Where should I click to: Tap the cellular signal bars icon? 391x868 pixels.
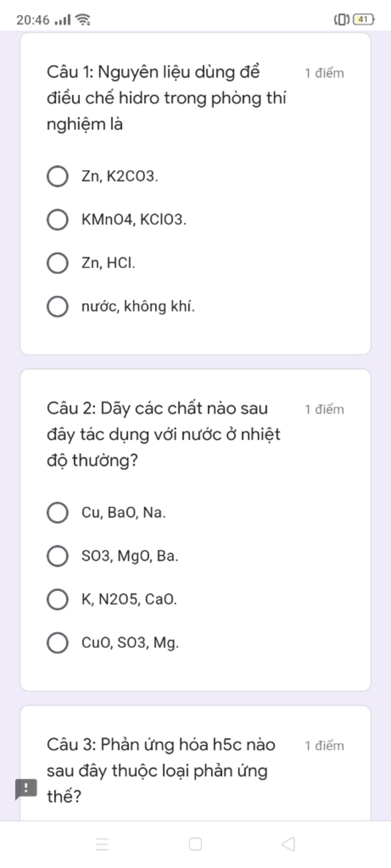63,19
